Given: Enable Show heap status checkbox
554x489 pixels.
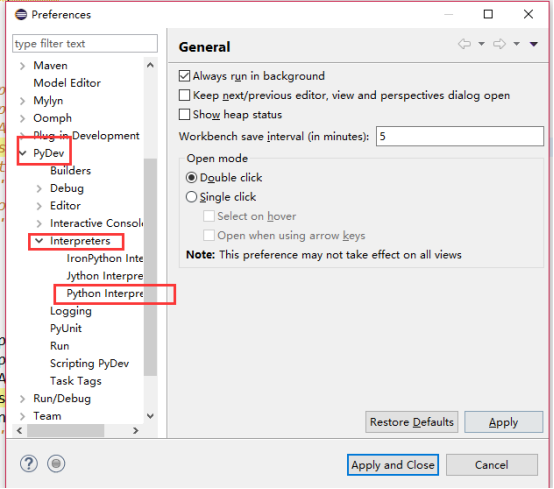Looking at the screenshot, I should 184,114.
